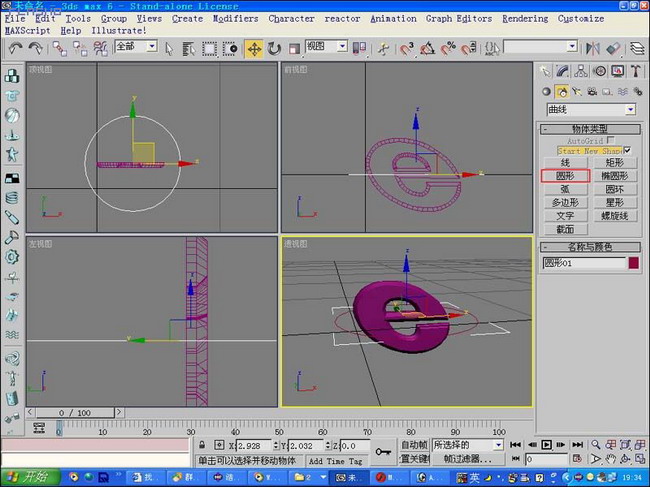Screen dimensions: 650x487
Task: Toggle the Percent Snap icon
Action: click(448, 49)
